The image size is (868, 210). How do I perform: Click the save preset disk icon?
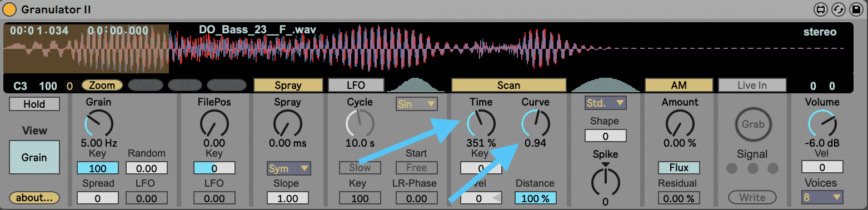coord(855,9)
